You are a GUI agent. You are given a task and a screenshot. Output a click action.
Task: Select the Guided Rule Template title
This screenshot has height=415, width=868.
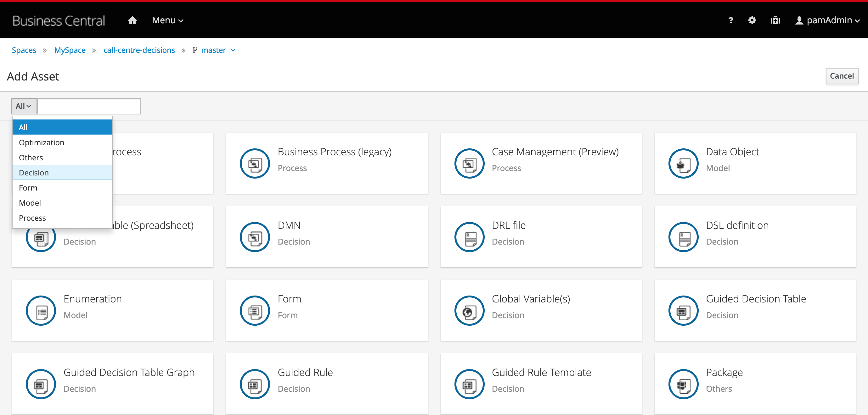(x=541, y=373)
